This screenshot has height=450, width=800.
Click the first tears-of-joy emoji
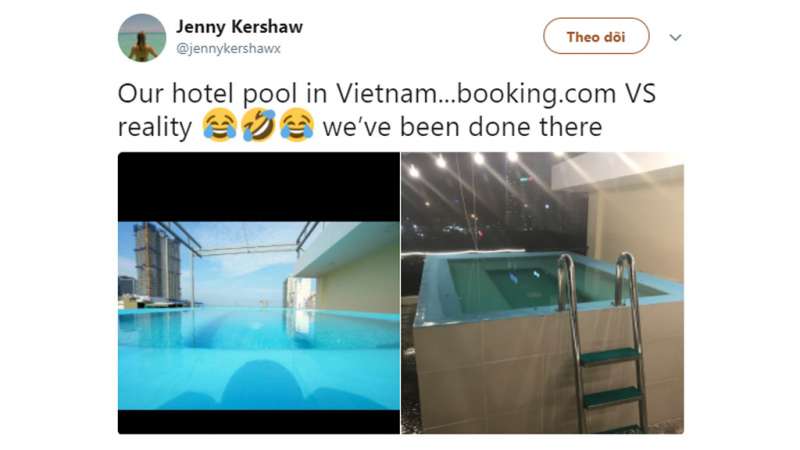219,125
